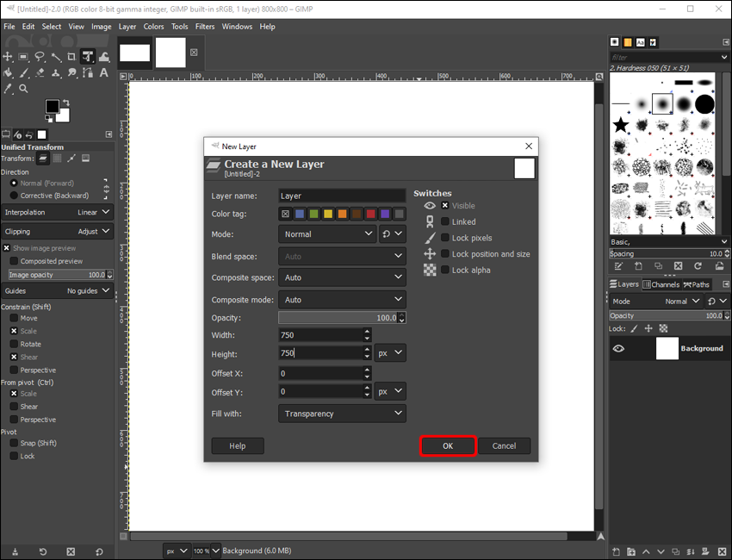Select the Unified Transform tool
Viewport: 732px width, 560px height.
click(x=87, y=57)
